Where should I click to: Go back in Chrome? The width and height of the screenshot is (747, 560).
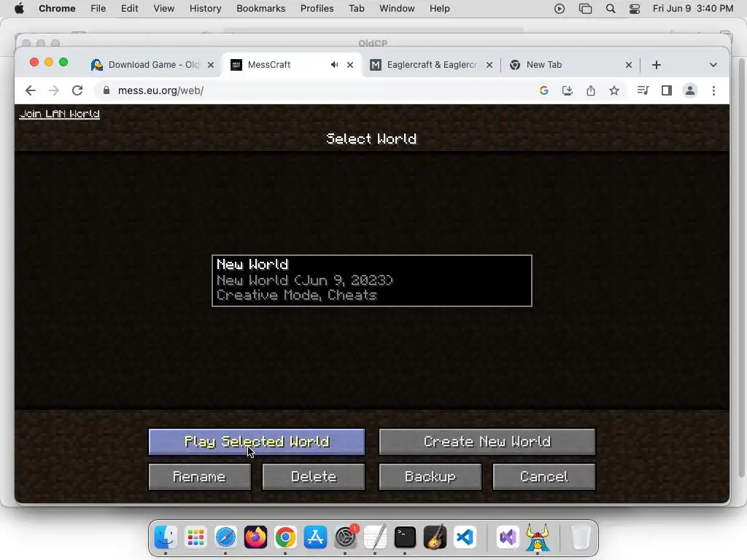coord(31,90)
